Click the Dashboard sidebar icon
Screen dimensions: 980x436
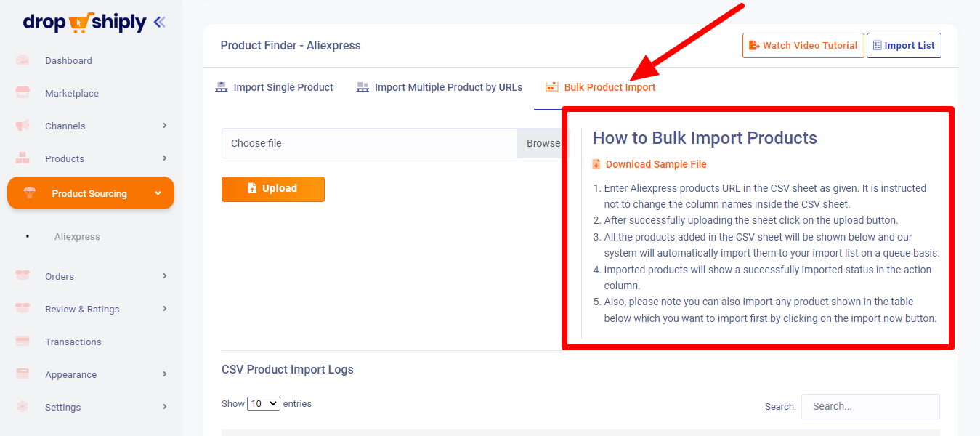tap(23, 60)
